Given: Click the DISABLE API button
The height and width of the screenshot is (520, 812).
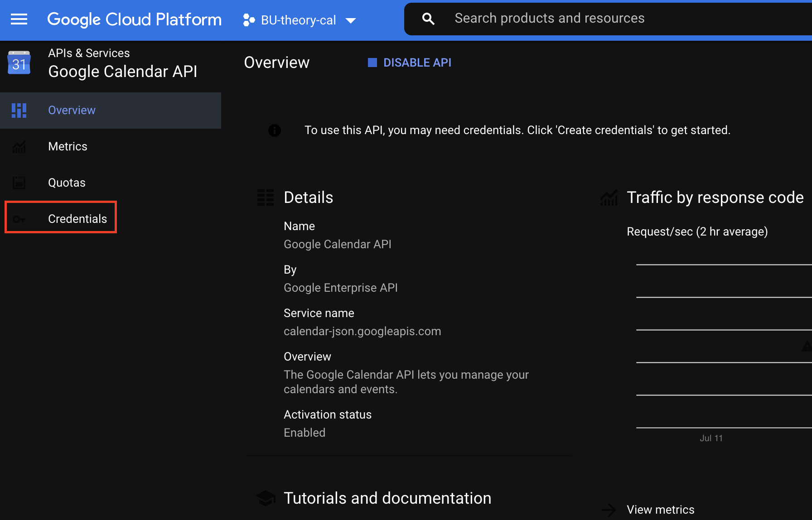Looking at the screenshot, I should point(410,63).
